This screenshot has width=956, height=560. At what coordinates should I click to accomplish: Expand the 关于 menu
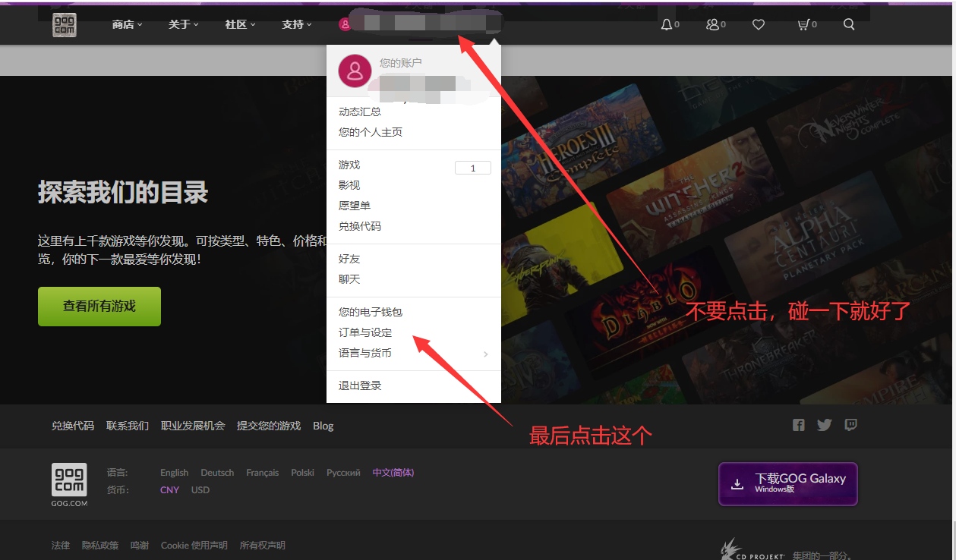click(183, 24)
